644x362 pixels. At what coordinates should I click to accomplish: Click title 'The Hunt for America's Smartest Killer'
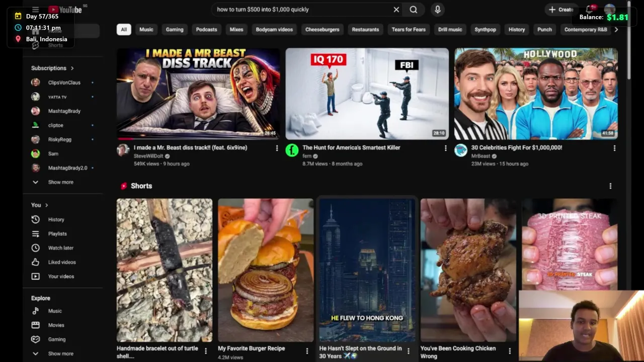point(351,148)
